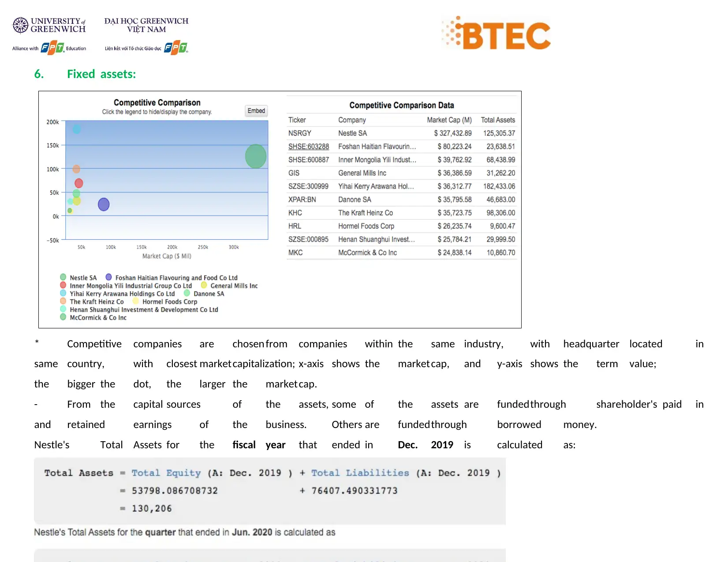Click the Total Liabilities link in formula
This screenshot has width=728, height=562.
click(x=360, y=473)
